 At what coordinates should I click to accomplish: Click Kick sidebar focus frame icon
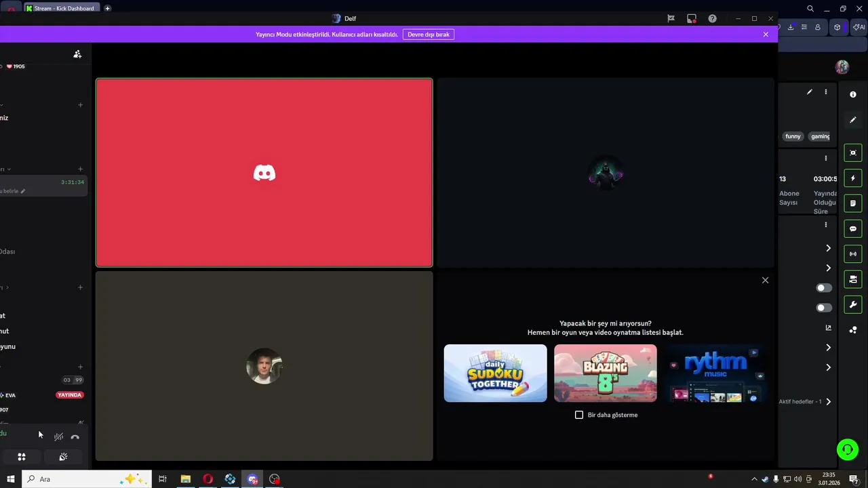(x=853, y=153)
